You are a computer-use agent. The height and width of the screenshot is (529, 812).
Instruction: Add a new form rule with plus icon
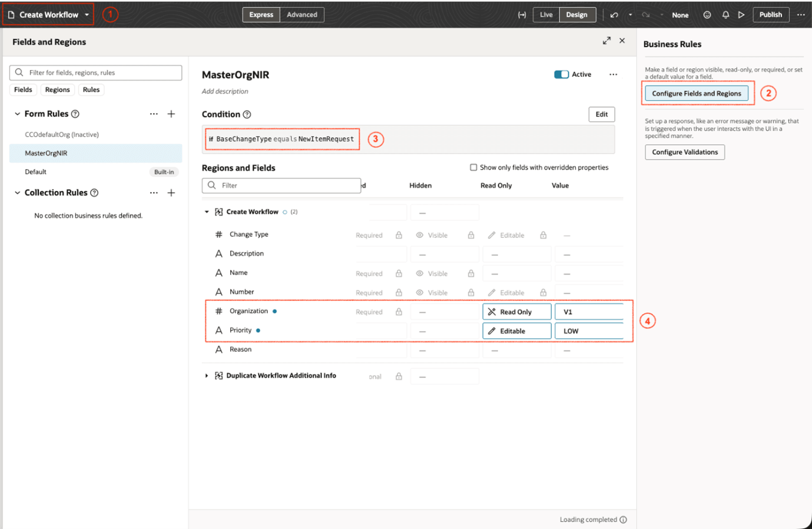tap(171, 114)
